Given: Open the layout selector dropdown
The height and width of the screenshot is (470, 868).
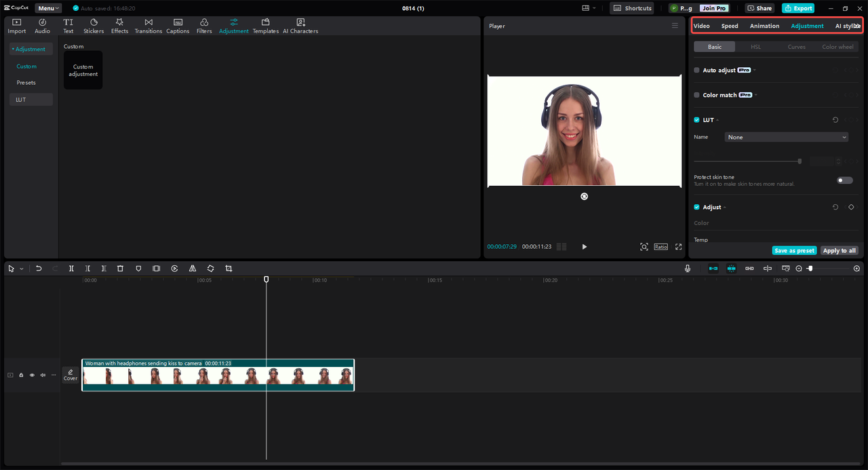Looking at the screenshot, I should [x=589, y=8].
